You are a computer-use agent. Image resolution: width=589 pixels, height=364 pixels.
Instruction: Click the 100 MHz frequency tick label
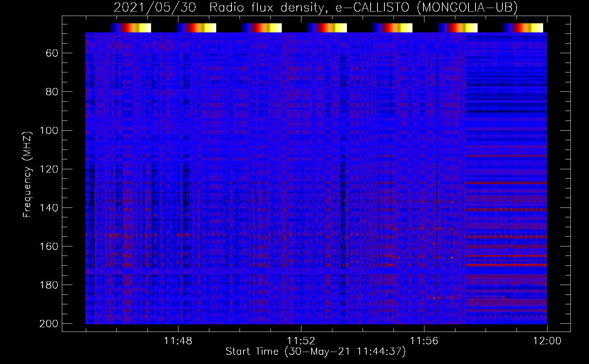(x=49, y=131)
